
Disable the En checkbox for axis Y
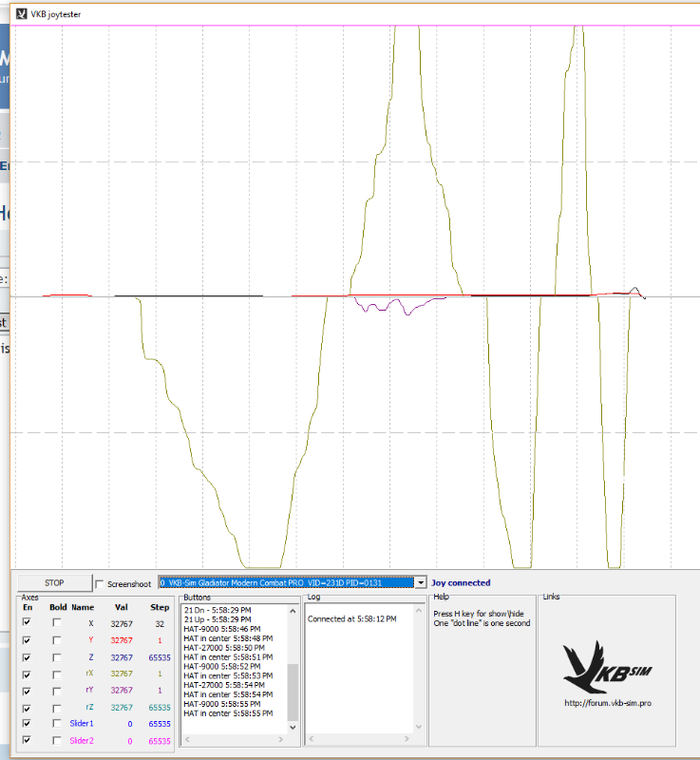click(27, 640)
